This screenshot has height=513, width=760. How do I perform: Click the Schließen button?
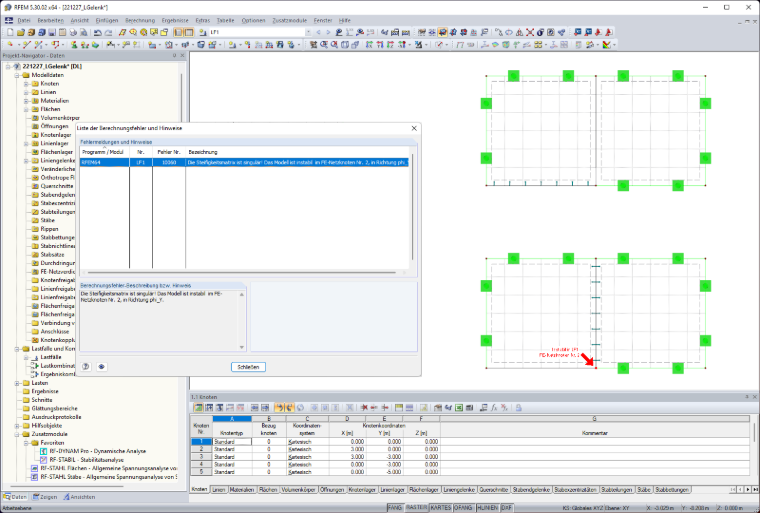point(248,367)
